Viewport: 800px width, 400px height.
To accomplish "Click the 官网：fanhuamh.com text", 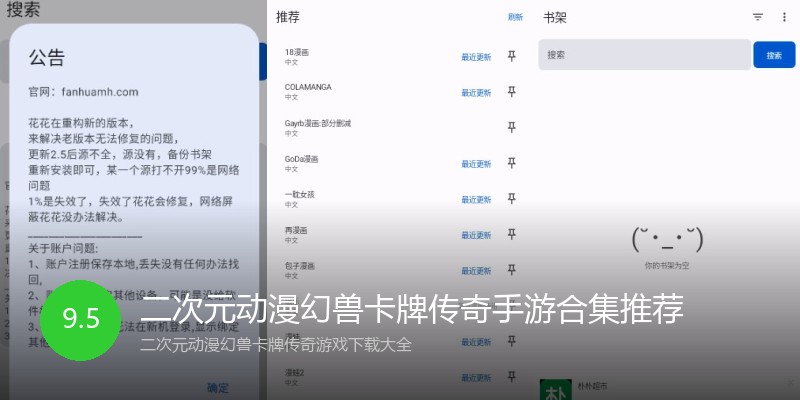I will click(83, 92).
